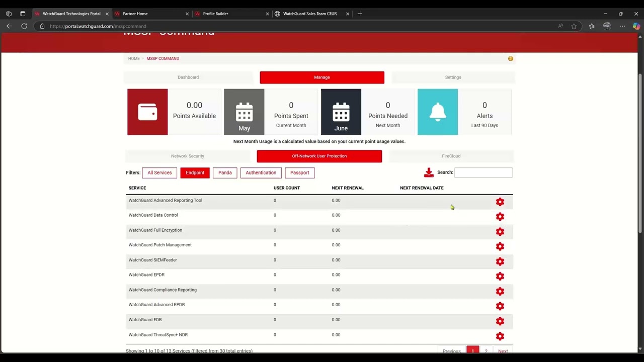This screenshot has height=362, width=644.
Task: Switch to FireCloud tab
Action: coord(451,156)
